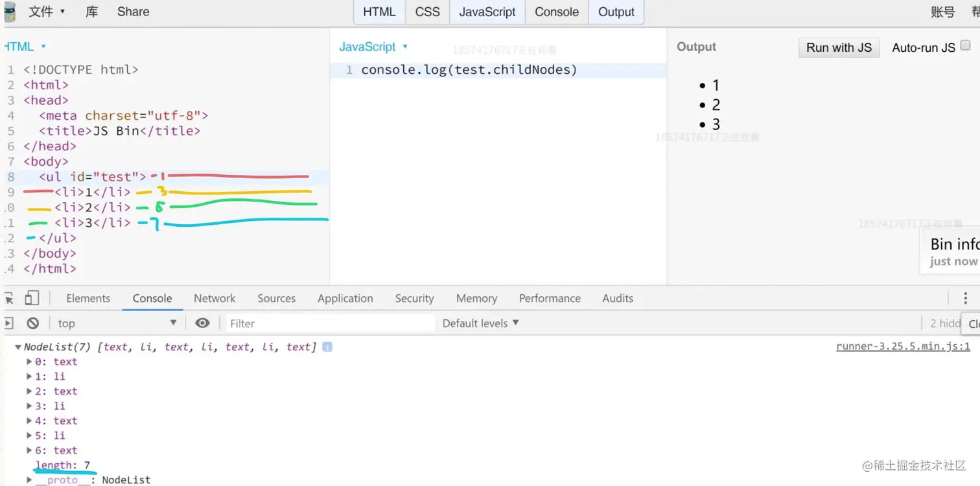Image resolution: width=980 pixels, height=486 pixels.
Task: Click list item 2 in Output
Action: coord(716,104)
